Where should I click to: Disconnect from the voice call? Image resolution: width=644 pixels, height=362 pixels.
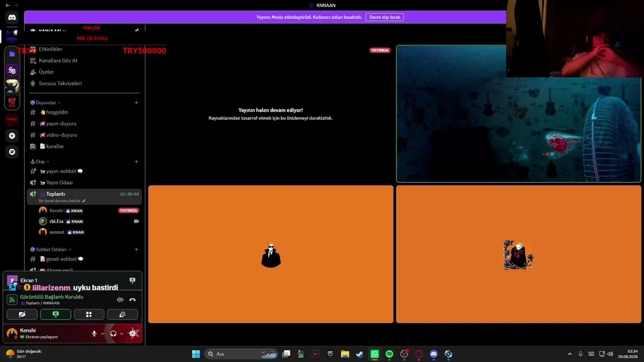[132, 300]
